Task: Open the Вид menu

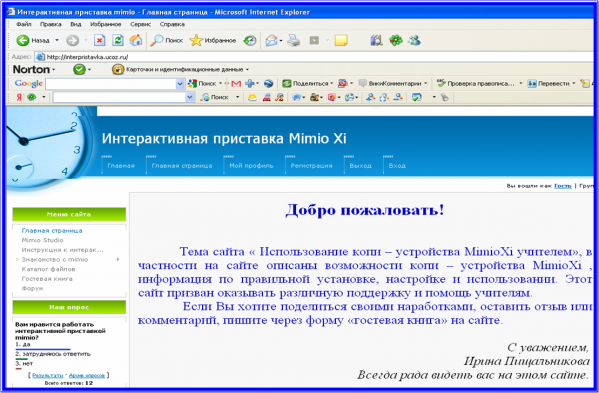Action: pyautogui.click(x=76, y=24)
